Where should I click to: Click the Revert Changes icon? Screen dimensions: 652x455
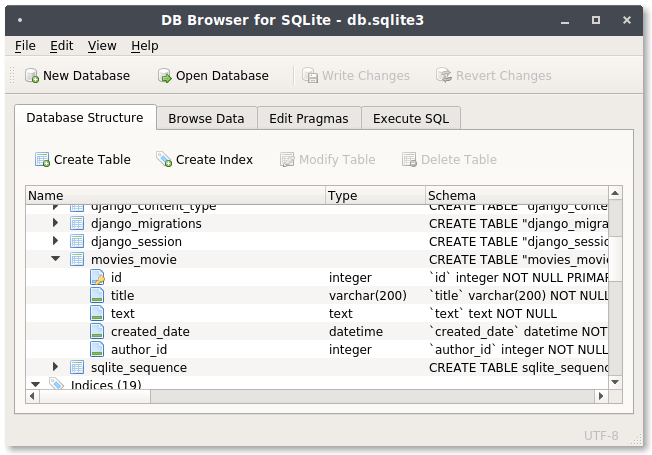(444, 76)
